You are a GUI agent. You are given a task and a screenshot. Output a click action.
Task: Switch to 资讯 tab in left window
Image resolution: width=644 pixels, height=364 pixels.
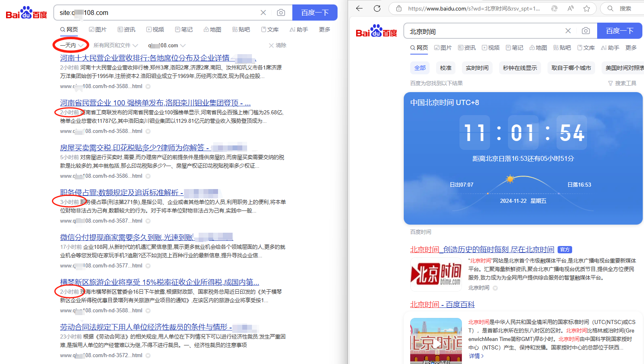click(x=126, y=29)
